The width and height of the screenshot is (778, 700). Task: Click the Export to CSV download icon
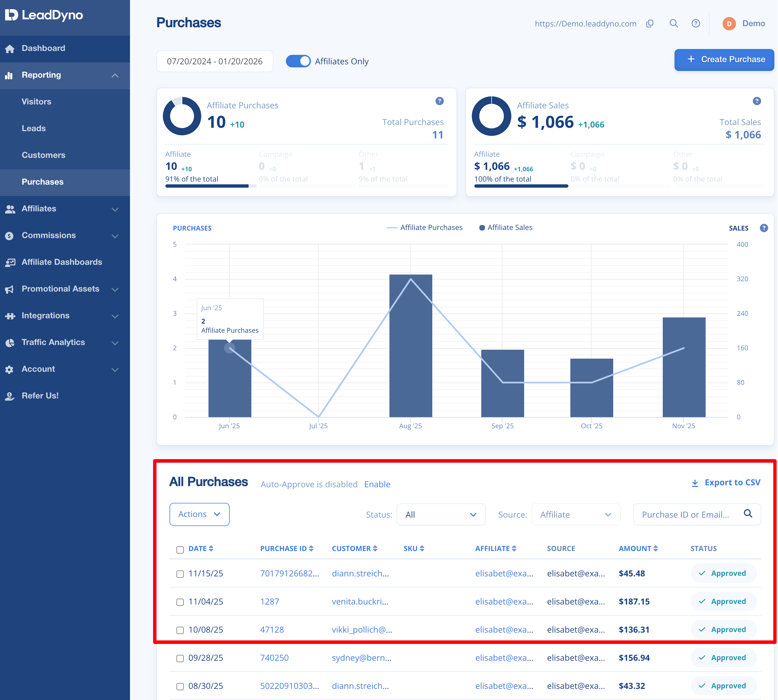(695, 483)
